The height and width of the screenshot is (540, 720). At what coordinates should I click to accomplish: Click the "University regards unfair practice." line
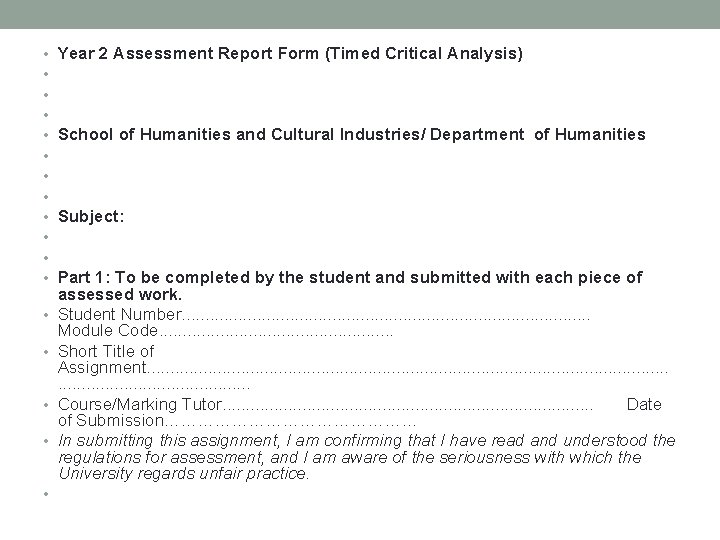(184, 473)
